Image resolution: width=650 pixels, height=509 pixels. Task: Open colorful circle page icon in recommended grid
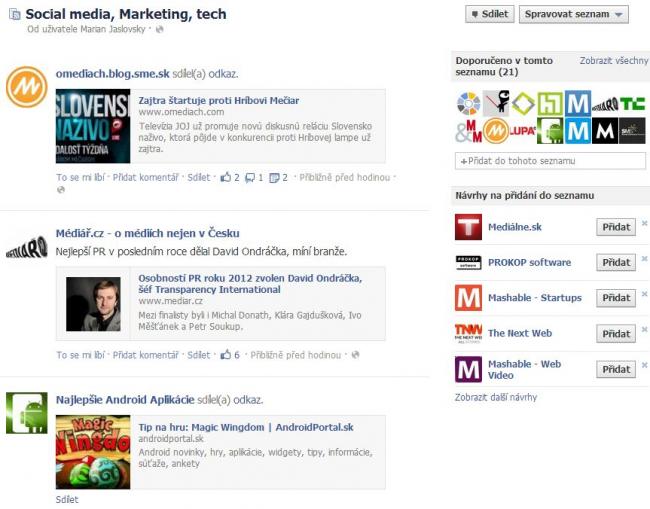pyautogui.click(x=468, y=103)
